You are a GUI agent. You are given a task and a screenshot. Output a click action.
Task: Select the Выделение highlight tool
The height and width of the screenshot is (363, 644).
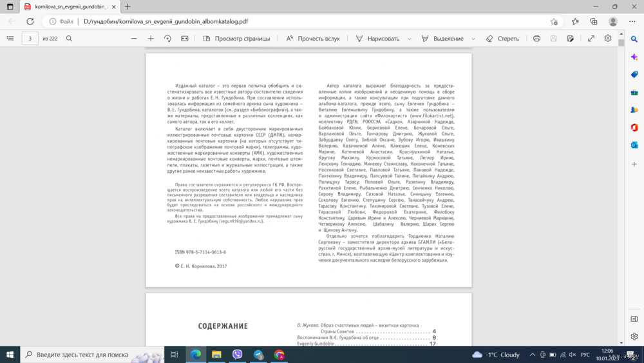coord(443,38)
